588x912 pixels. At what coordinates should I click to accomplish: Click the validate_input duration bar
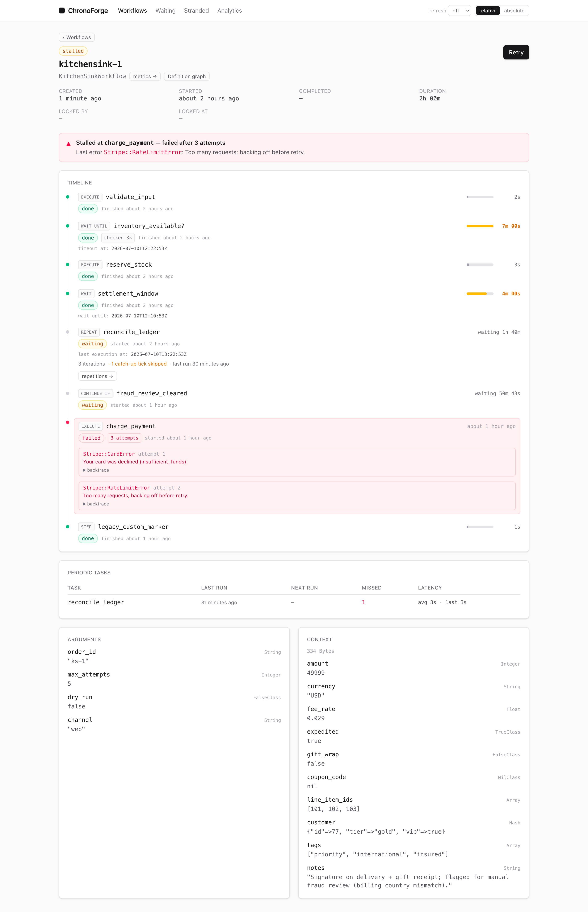480,197
